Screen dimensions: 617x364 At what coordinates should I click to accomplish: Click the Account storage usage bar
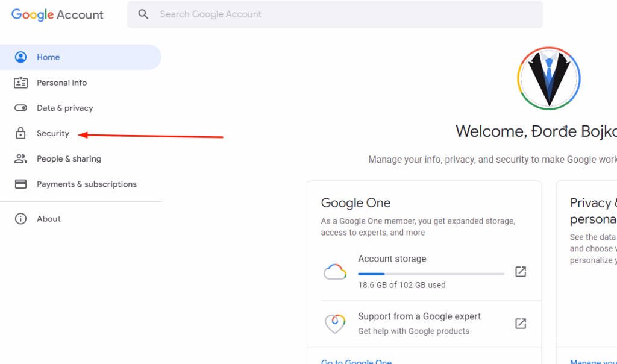431,274
